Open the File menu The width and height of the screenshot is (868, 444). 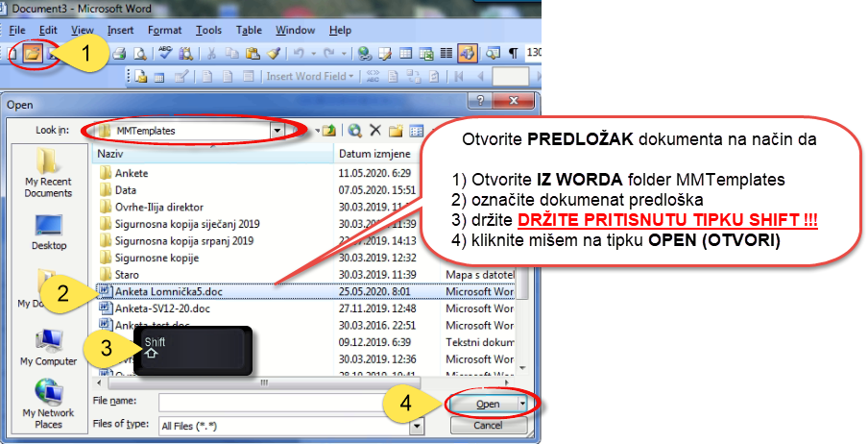pyautogui.click(x=17, y=30)
